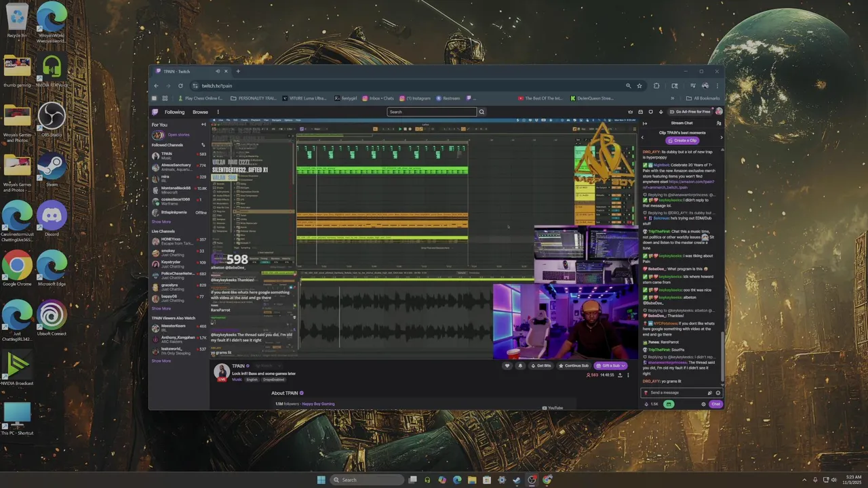Select Kaystryder in live channels
Viewport: 868px width, 488px height.
179,264
